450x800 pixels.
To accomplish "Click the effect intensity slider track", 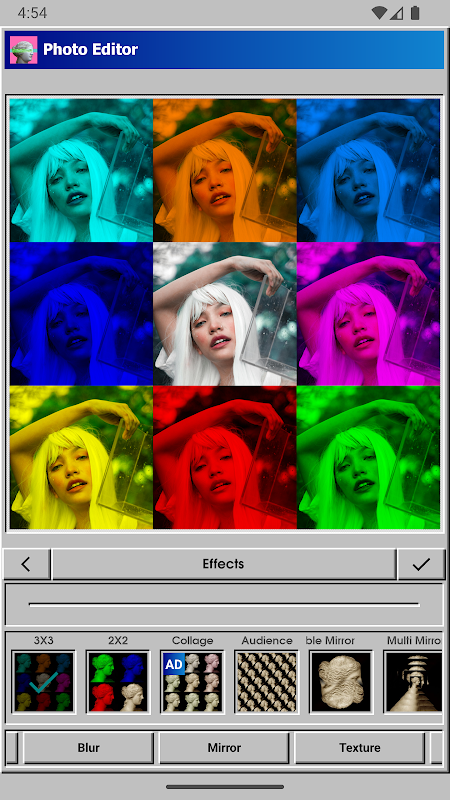I will coord(224,605).
